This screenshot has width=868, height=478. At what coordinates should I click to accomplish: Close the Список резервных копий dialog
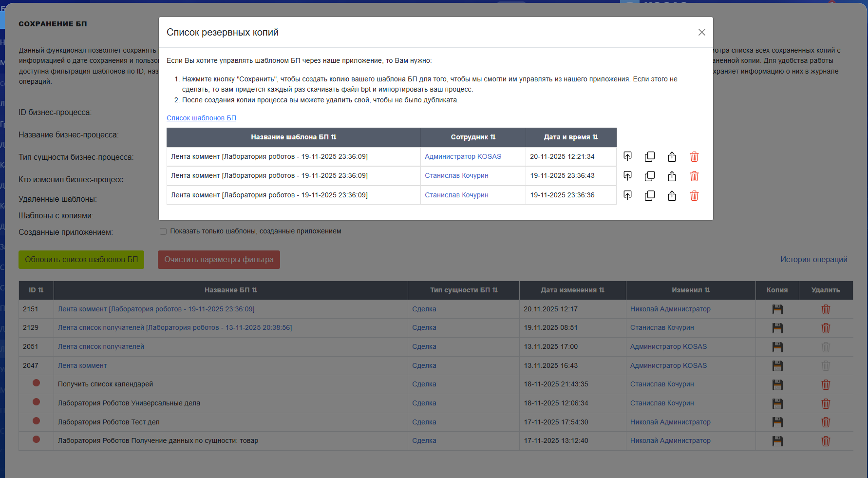point(701,32)
